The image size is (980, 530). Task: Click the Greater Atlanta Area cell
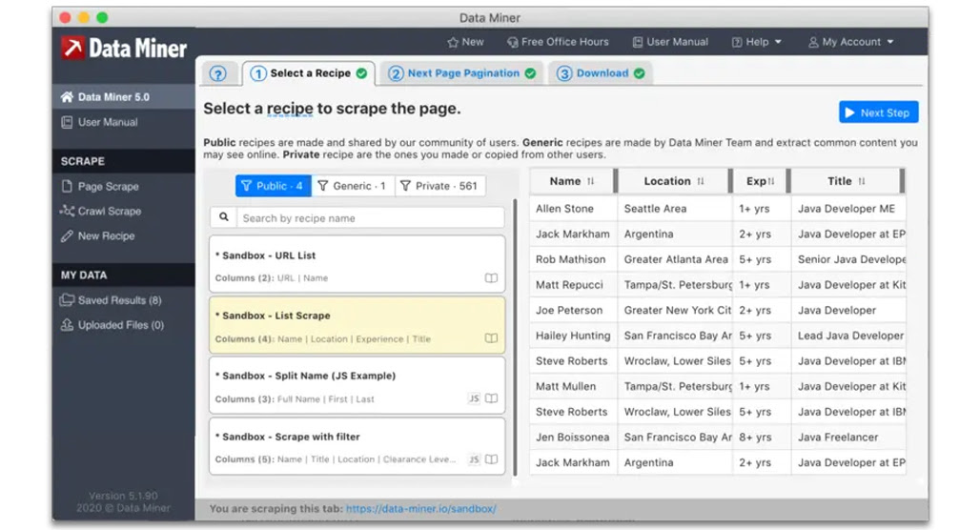[x=675, y=259]
